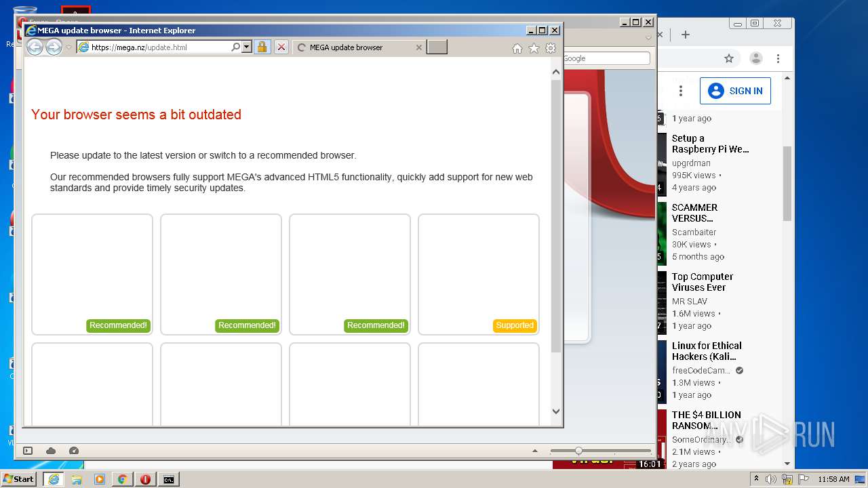Click the first Recommended! badge
The height and width of the screenshot is (488, 868).
coord(118,325)
